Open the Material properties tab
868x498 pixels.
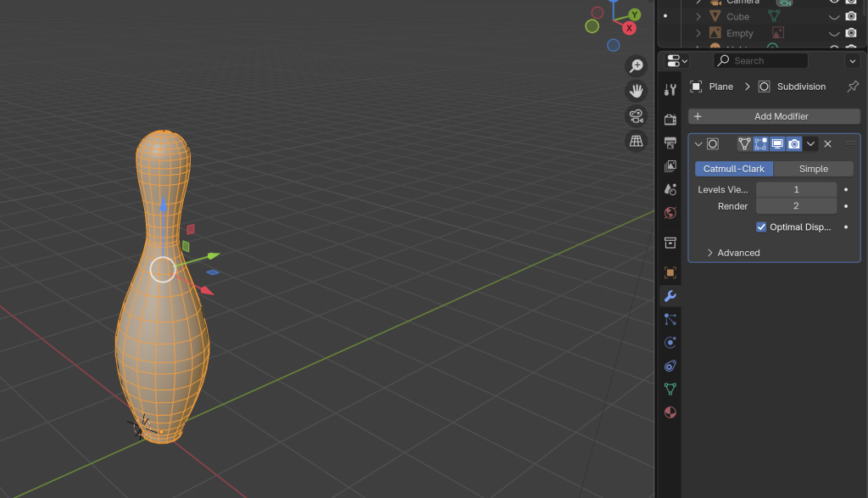(670, 412)
